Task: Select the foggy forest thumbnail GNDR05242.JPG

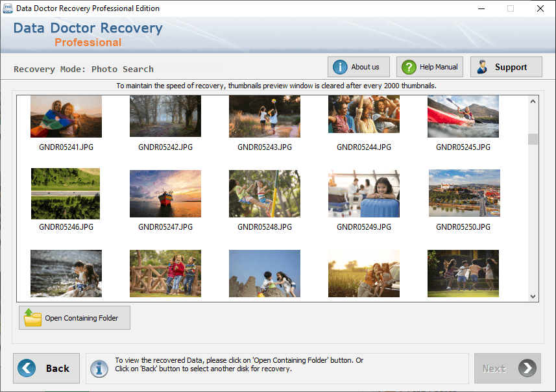Action: (x=165, y=116)
